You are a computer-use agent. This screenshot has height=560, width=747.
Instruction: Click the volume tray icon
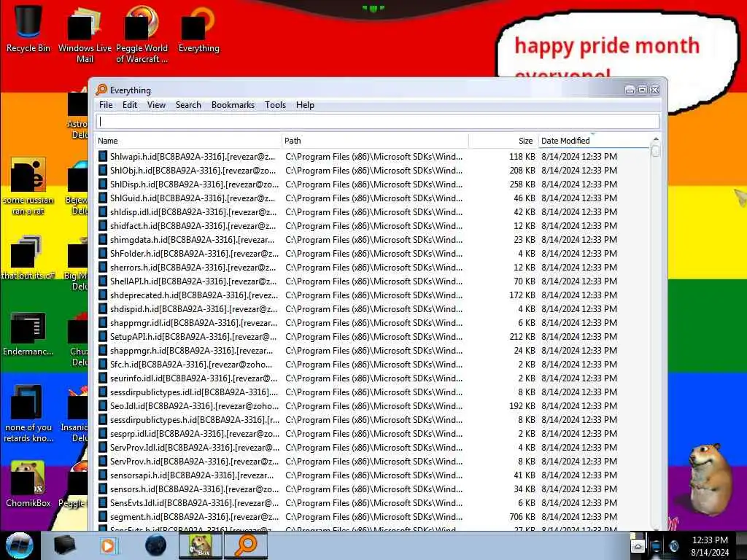(673, 547)
